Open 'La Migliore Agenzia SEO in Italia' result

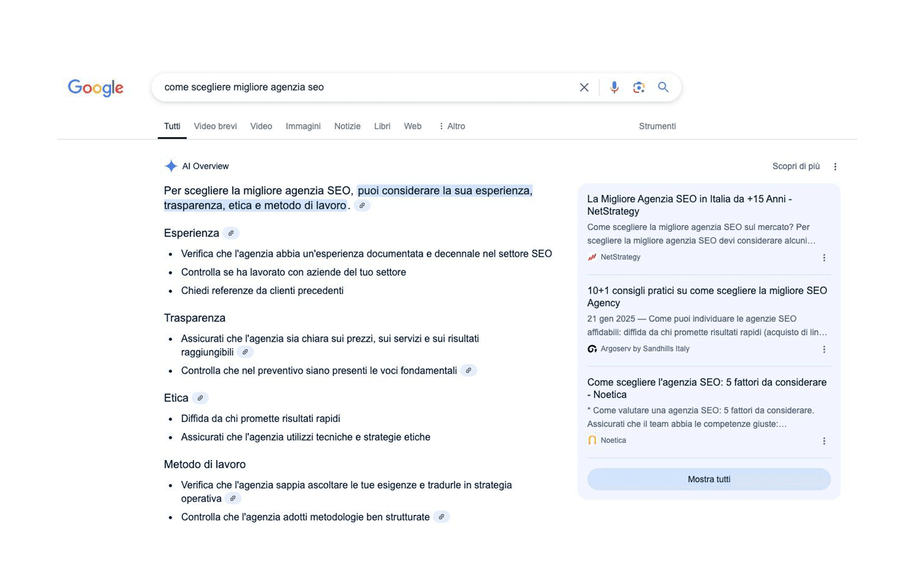690,205
